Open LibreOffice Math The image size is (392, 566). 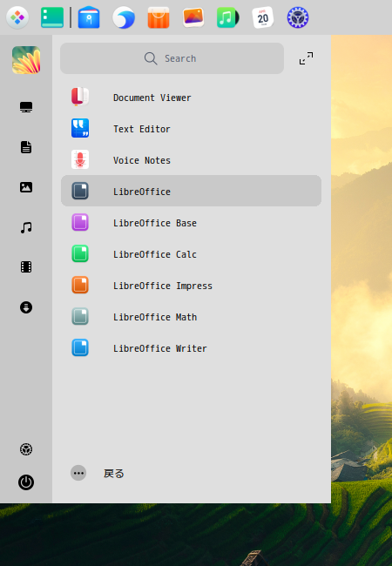191,317
